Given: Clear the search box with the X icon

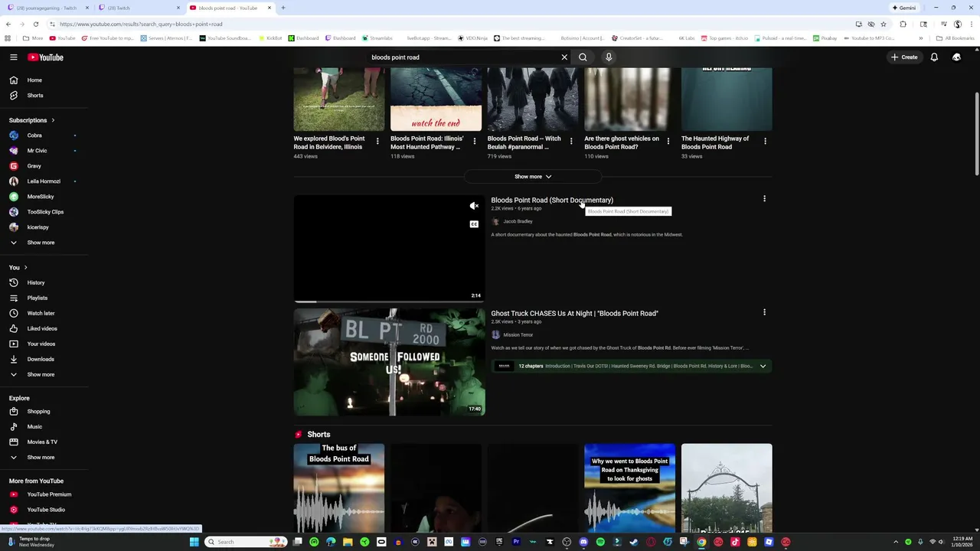Looking at the screenshot, I should pyautogui.click(x=564, y=57).
